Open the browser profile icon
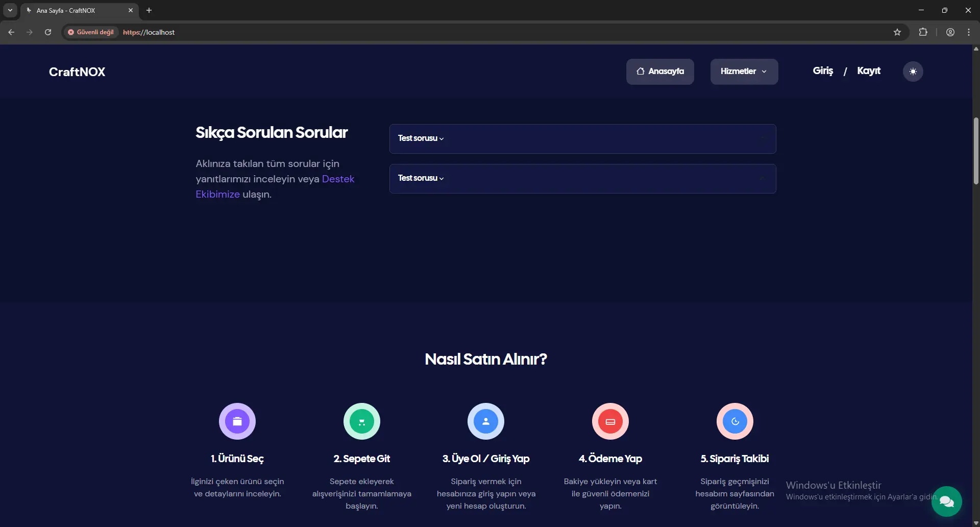 click(x=950, y=32)
